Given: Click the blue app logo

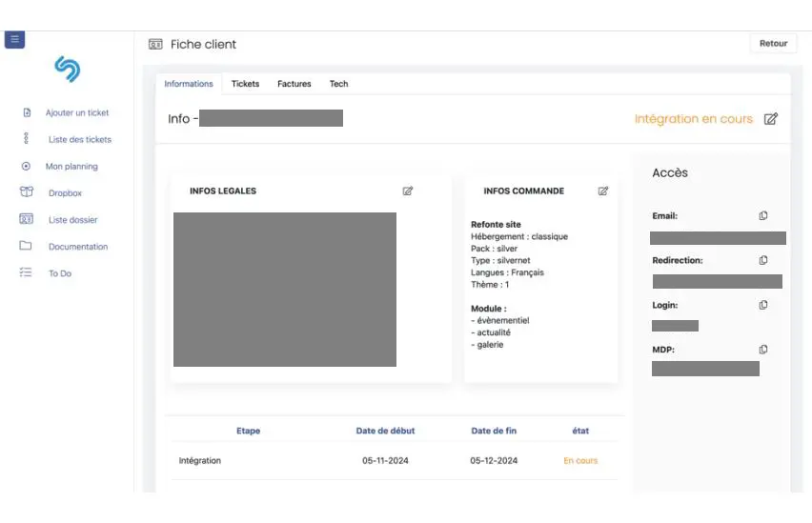Looking at the screenshot, I should pos(68,69).
